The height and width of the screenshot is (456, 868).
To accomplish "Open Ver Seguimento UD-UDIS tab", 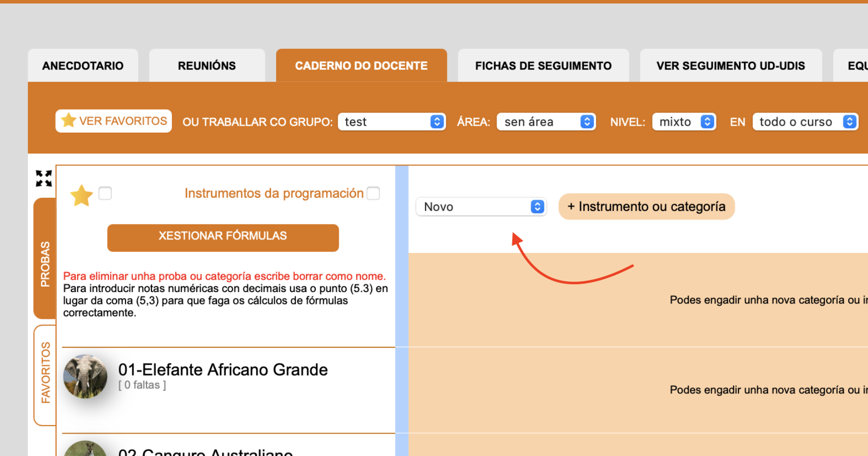I will pyautogui.click(x=730, y=66).
